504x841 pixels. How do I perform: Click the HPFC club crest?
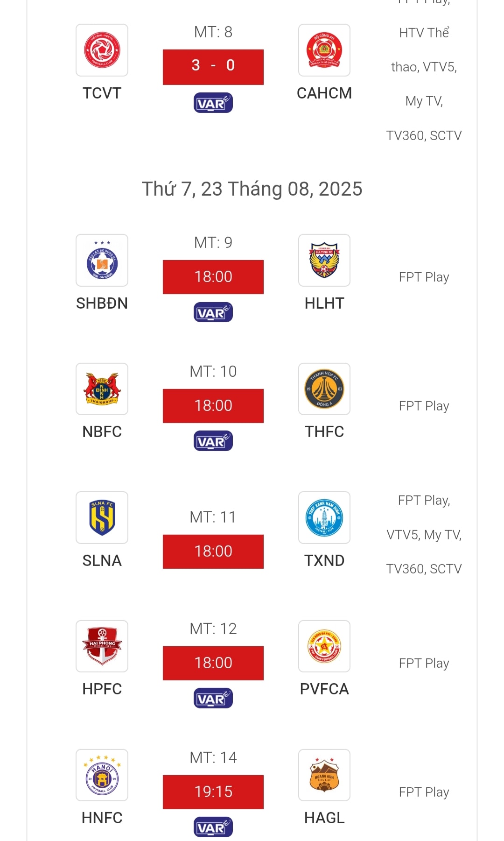point(102,646)
